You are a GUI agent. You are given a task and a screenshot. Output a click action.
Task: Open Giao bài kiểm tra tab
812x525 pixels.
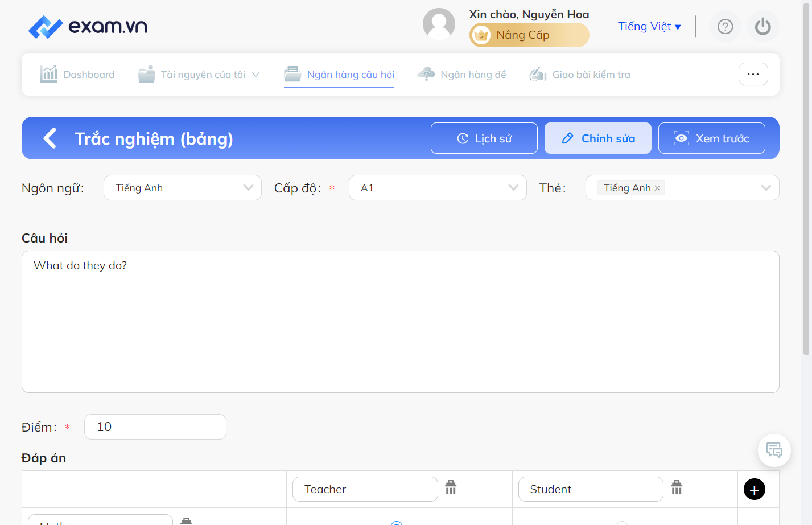point(580,74)
